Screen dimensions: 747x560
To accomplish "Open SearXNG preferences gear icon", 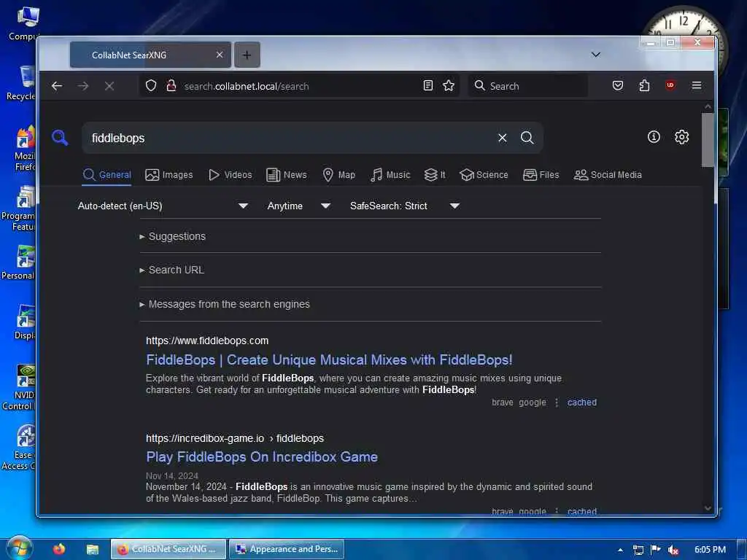I will pyautogui.click(x=682, y=137).
